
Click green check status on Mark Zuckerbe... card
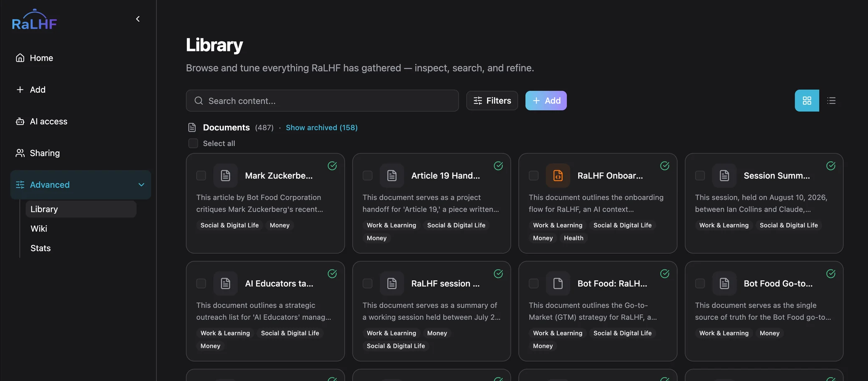click(x=332, y=166)
